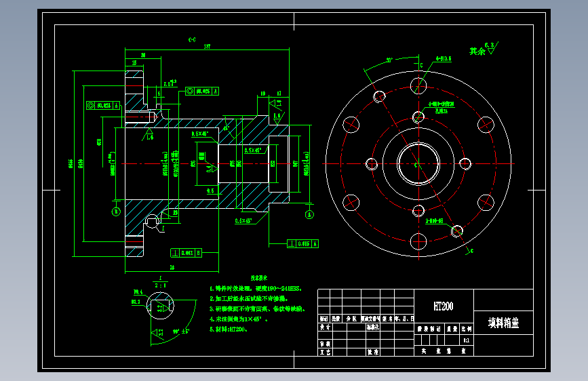Select the 7.5 toleranced groove dimension
This screenshot has width=588, height=381.
[x=170, y=83]
